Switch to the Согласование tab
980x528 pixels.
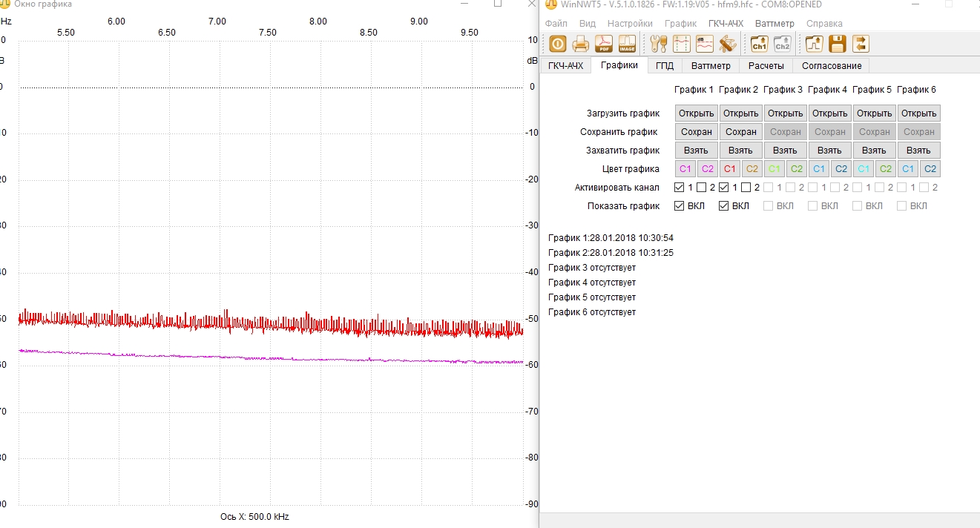point(832,66)
